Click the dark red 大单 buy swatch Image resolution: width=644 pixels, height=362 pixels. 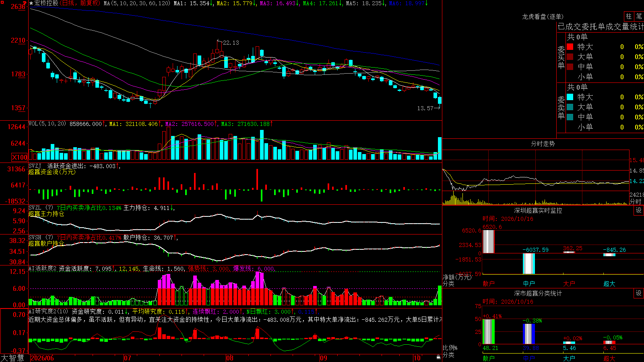tap(570, 57)
